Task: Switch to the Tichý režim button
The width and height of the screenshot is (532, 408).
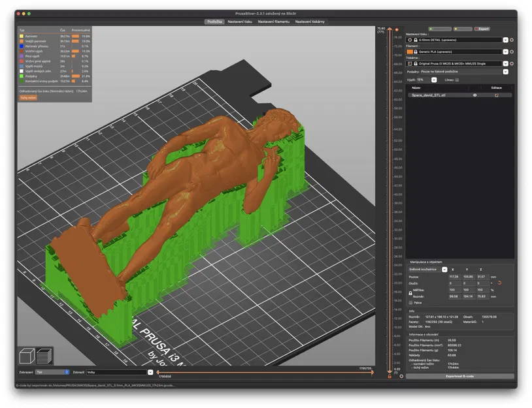Action: coord(28,98)
